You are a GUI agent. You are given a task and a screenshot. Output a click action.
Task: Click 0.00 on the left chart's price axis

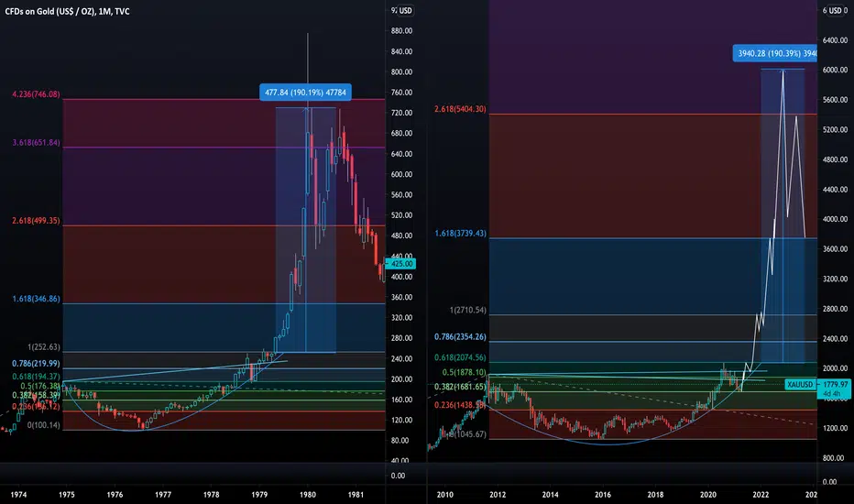(398, 476)
